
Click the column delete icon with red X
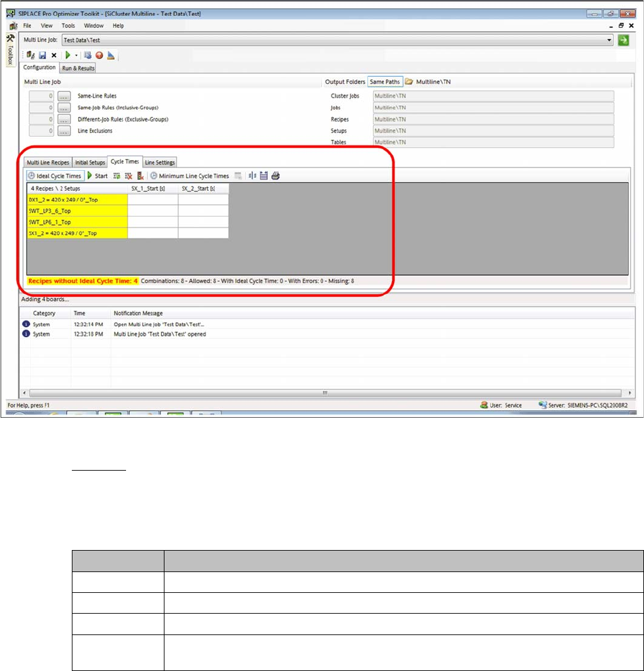[x=140, y=176]
